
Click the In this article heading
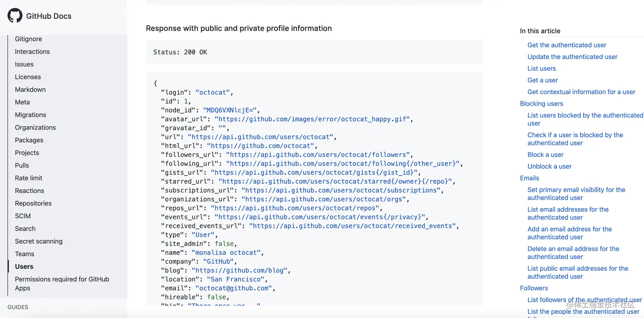coord(540,31)
